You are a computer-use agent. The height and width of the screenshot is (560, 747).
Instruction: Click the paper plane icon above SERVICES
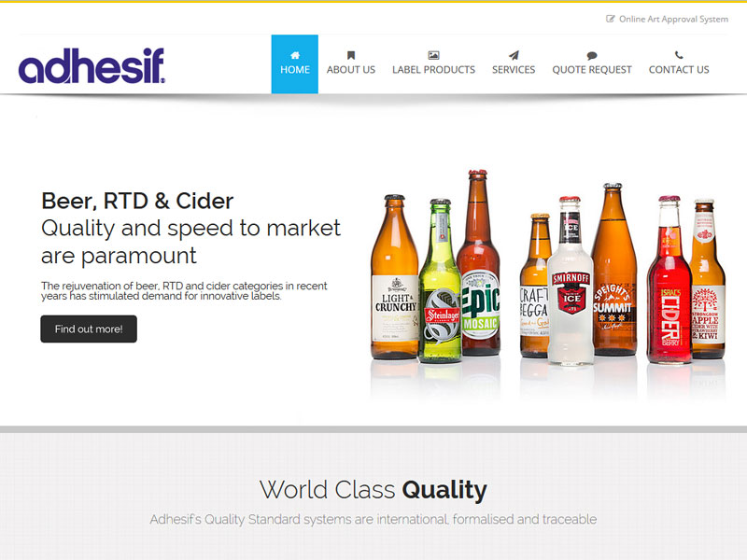[x=514, y=55]
